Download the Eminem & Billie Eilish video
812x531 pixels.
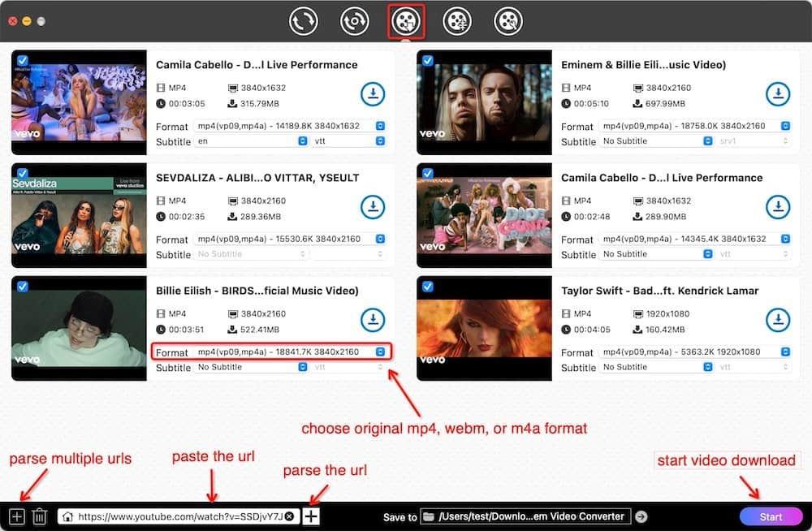777,94
